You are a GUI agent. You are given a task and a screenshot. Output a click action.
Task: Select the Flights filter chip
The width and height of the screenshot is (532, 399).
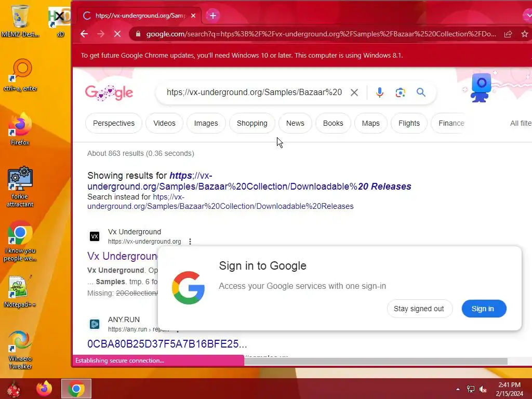click(x=409, y=123)
